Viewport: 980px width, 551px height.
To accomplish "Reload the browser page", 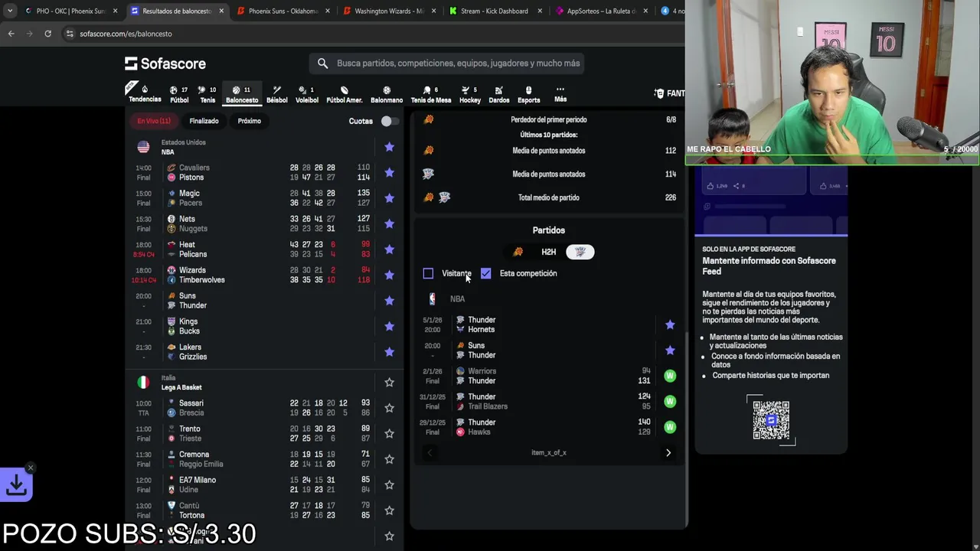I will pyautogui.click(x=47, y=34).
